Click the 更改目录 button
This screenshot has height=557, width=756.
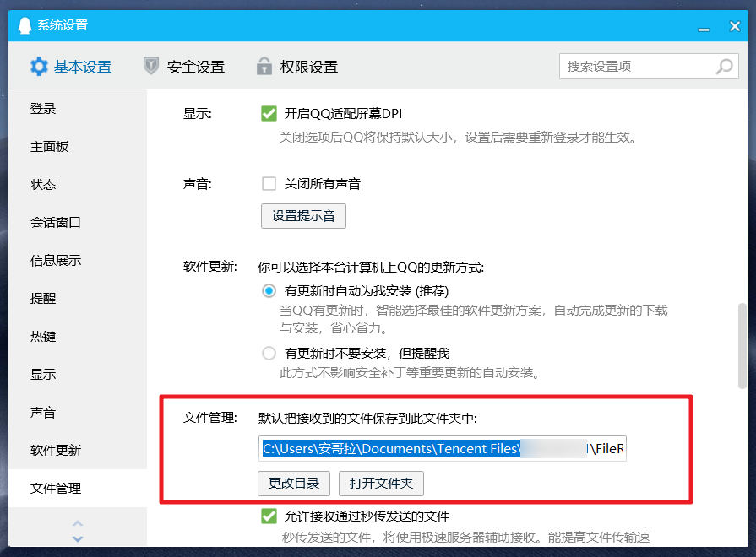coord(294,484)
